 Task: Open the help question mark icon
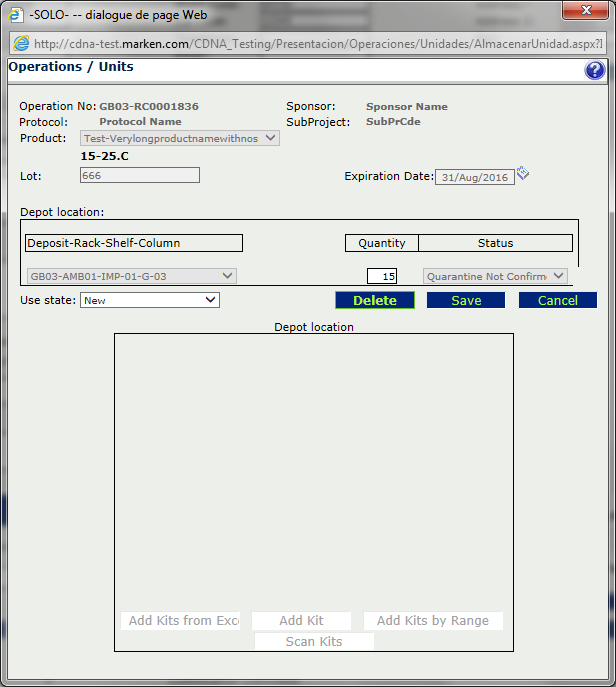point(595,70)
